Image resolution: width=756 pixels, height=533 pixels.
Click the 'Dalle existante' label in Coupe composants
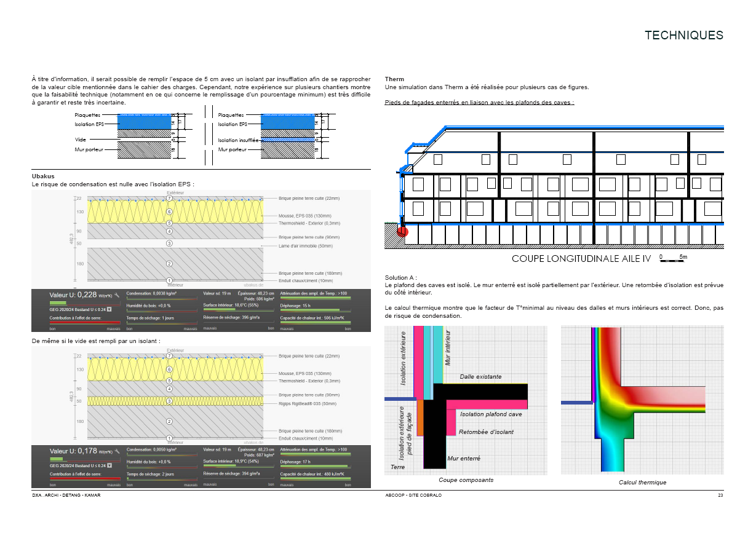480,377
